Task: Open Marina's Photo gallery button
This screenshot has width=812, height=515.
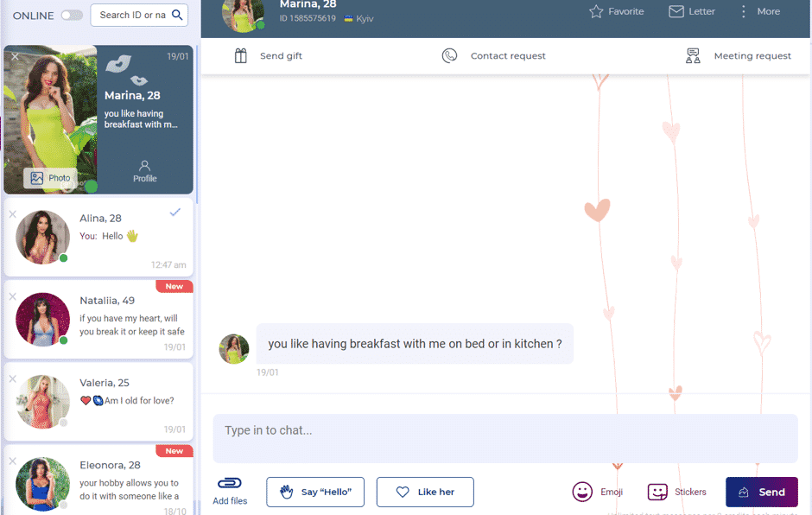Action: click(x=50, y=178)
